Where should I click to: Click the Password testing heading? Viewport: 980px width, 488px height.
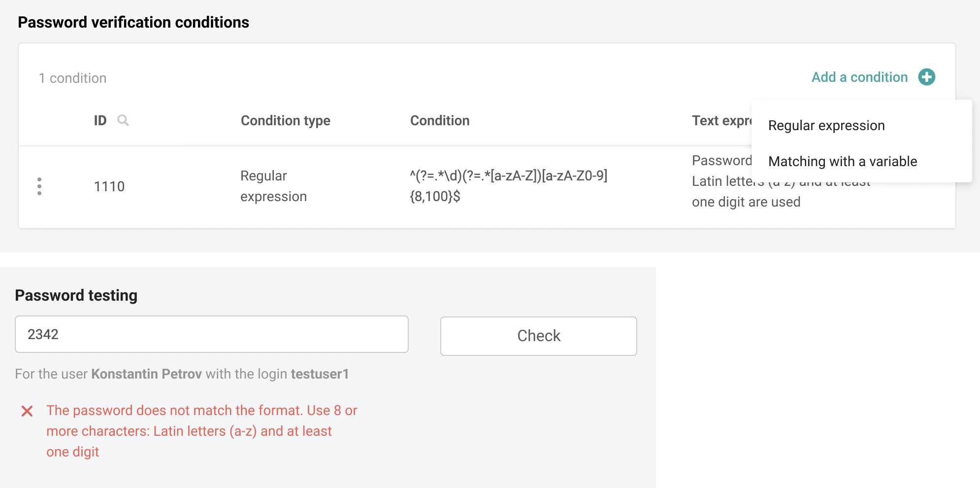pos(76,295)
